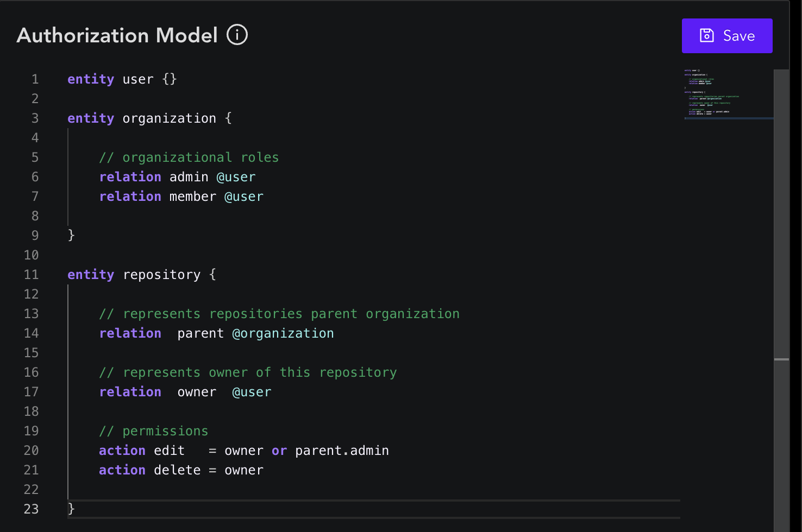Click the vertical scrollbar thumb marker
Viewport: 802px width, 532px height.
coord(781,359)
